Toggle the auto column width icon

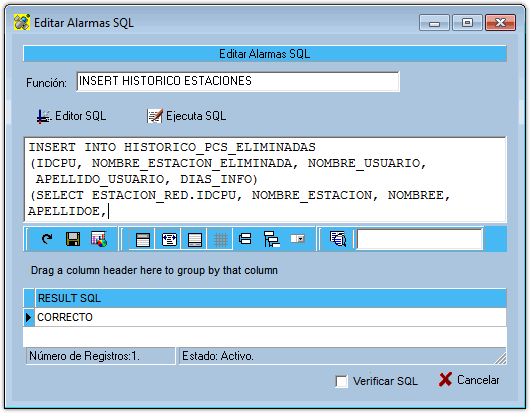coord(169,239)
